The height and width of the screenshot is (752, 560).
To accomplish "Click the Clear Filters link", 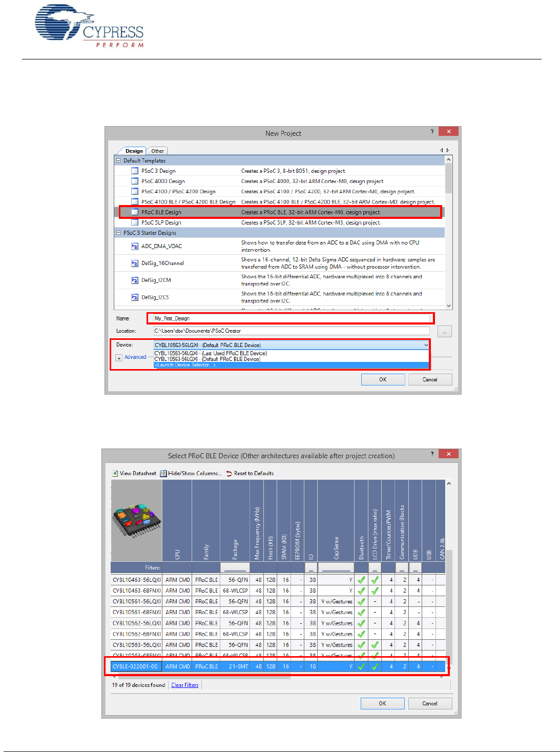I will (184, 685).
